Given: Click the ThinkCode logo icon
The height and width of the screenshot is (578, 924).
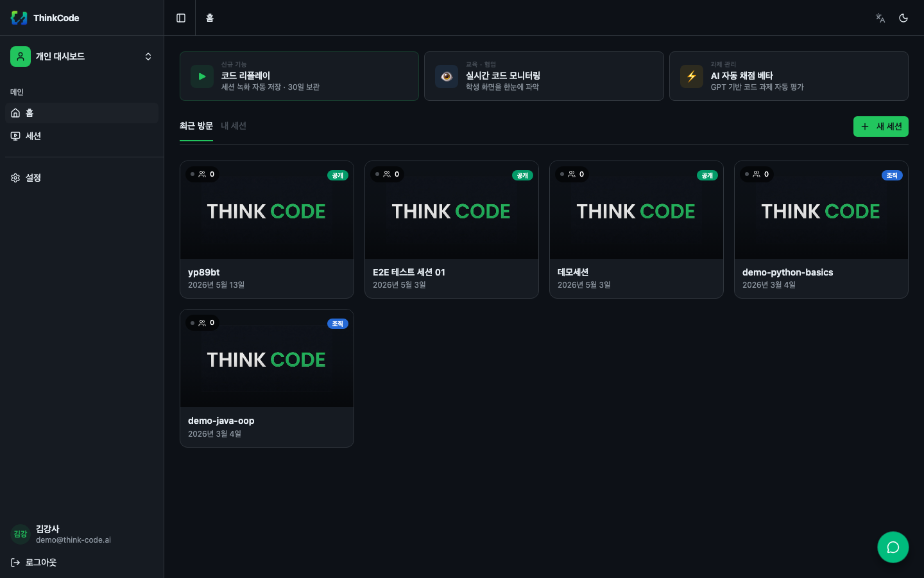Looking at the screenshot, I should point(19,18).
